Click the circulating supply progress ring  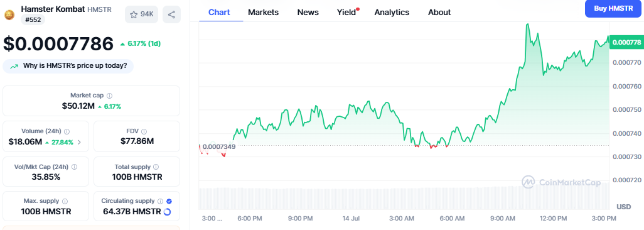[x=167, y=212]
